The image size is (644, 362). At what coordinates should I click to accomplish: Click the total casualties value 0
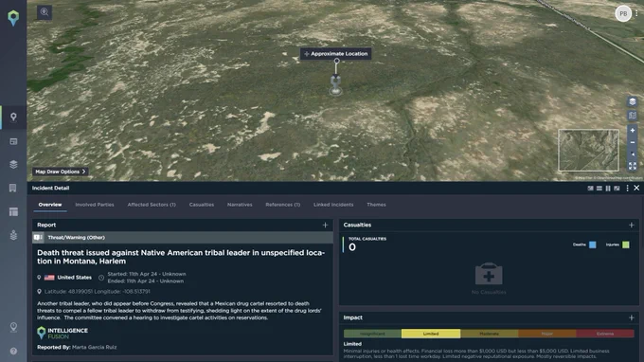(352, 247)
